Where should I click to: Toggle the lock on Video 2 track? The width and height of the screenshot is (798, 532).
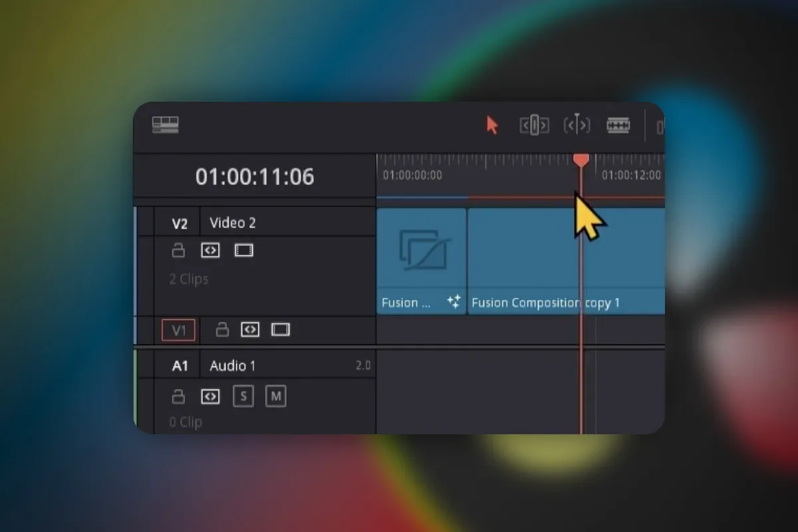[178, 250]
